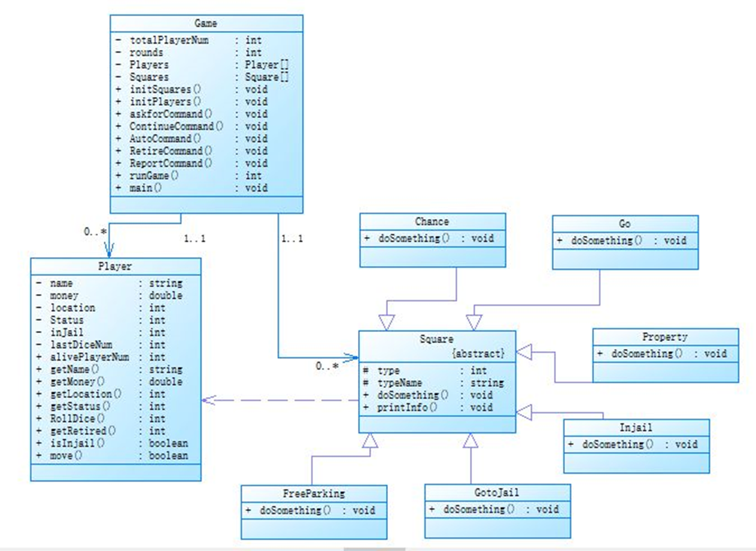Select the isInjail() method

click(x=78, y=443)
